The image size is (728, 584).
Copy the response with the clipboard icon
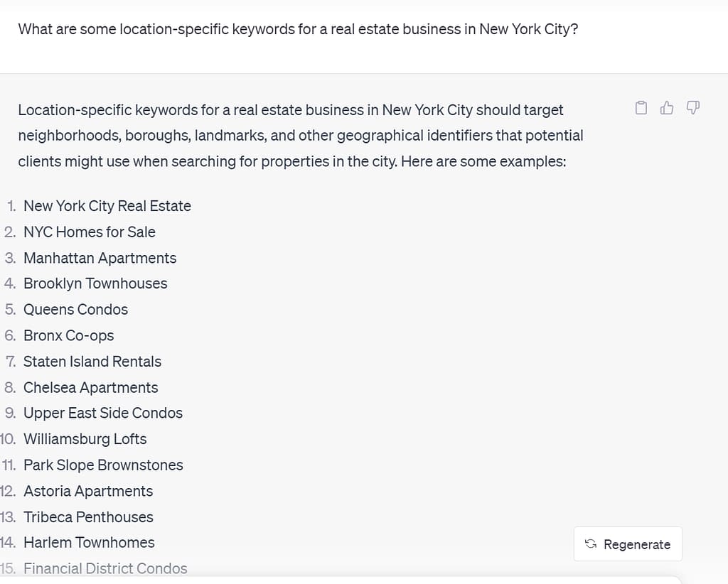pos(641,108)
